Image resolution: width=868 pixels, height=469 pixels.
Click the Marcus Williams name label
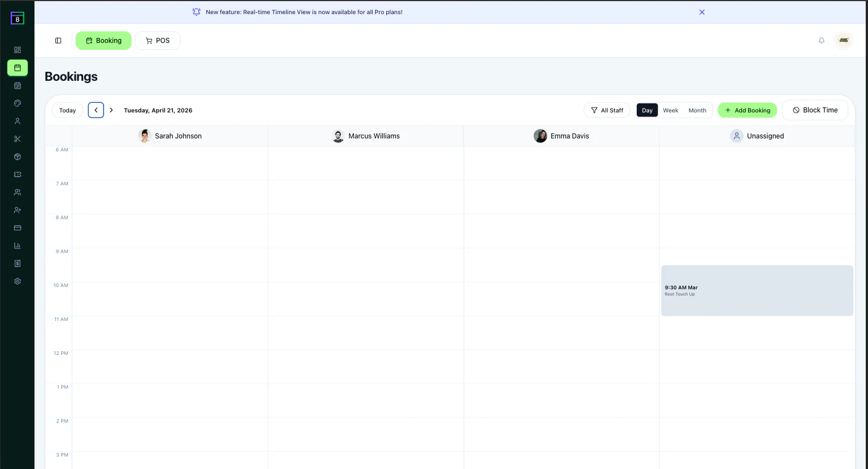point(374,136)
